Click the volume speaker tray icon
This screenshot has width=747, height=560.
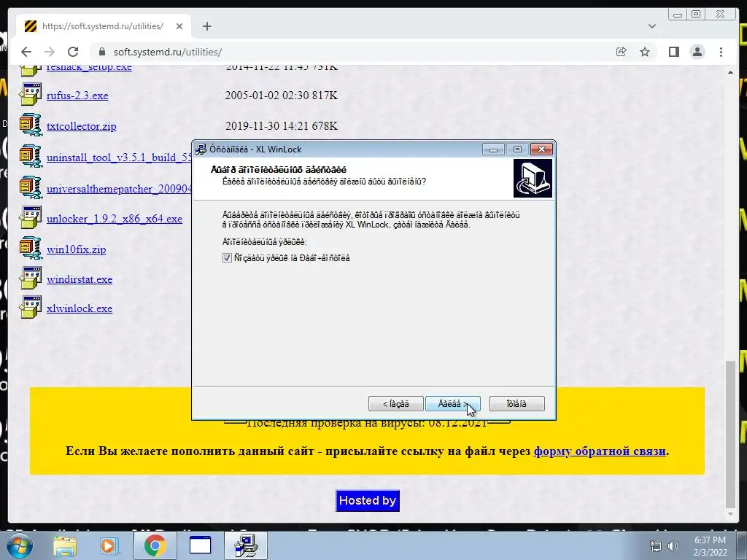(x=673, y=546)
